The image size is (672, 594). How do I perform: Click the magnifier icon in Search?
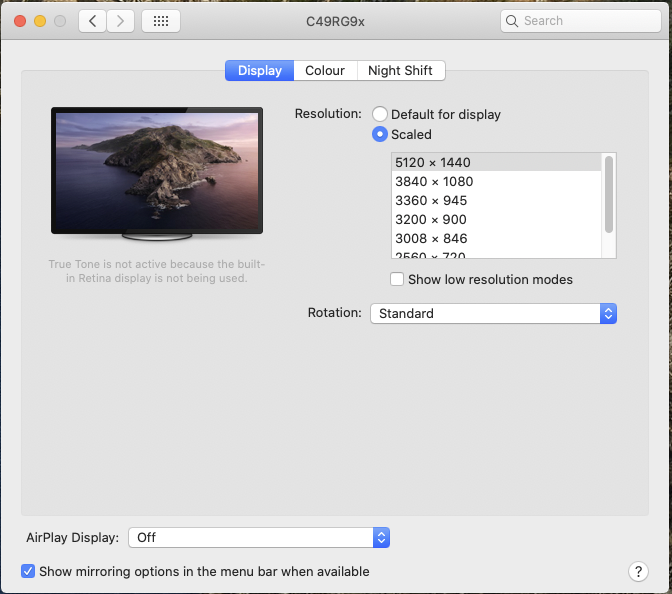pyautogui.click(x=512, y=21)
